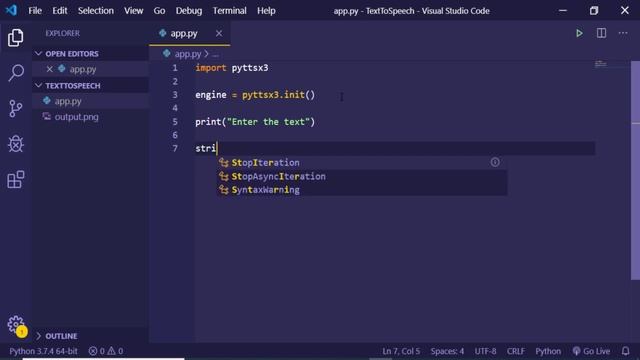Open the Edit menu
The image size is (640, 360).
[60, 11]
